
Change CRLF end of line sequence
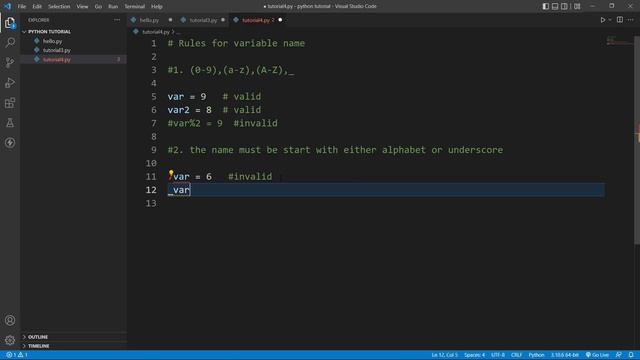tap(516, 355)
